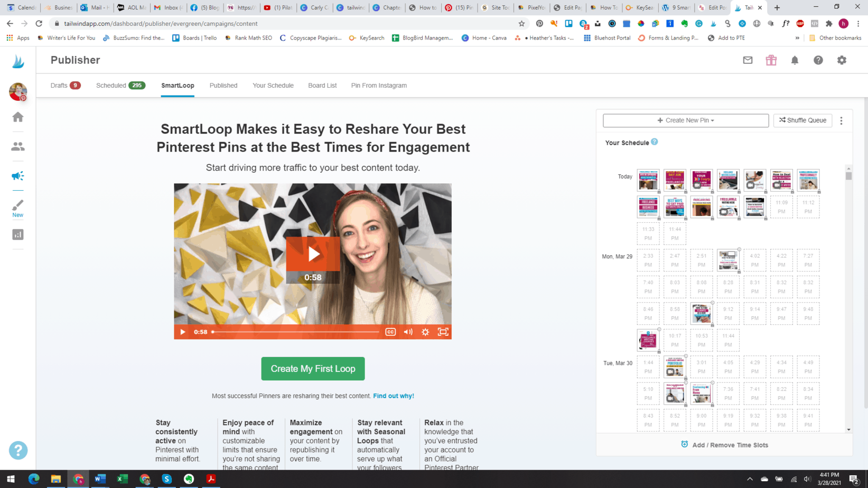Viewport: 868px width, 488px height.
Task: Click the video progress bar
Action: click(296, 332)
